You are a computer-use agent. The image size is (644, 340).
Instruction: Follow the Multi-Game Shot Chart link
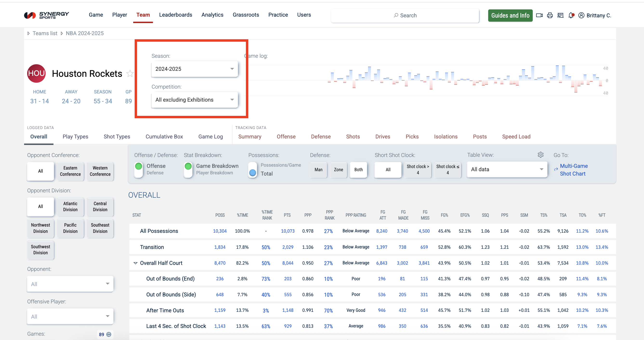[x=573, y=170]
